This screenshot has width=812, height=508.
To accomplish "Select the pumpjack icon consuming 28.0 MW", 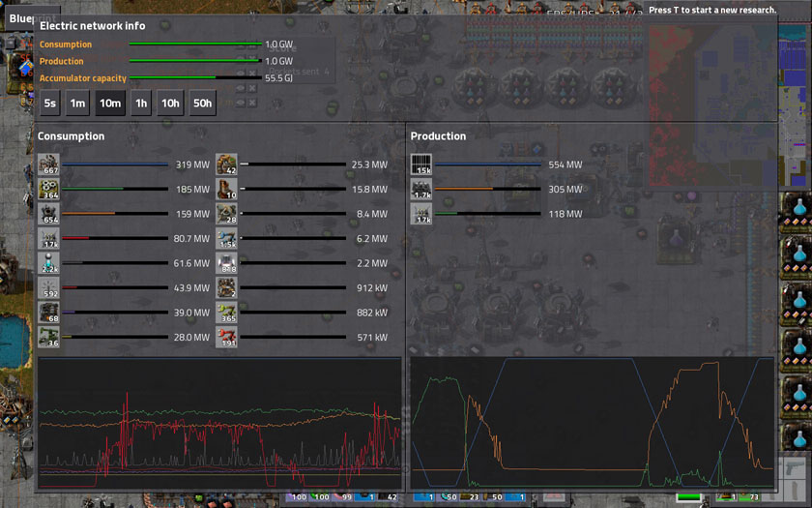I will [48, 338].
